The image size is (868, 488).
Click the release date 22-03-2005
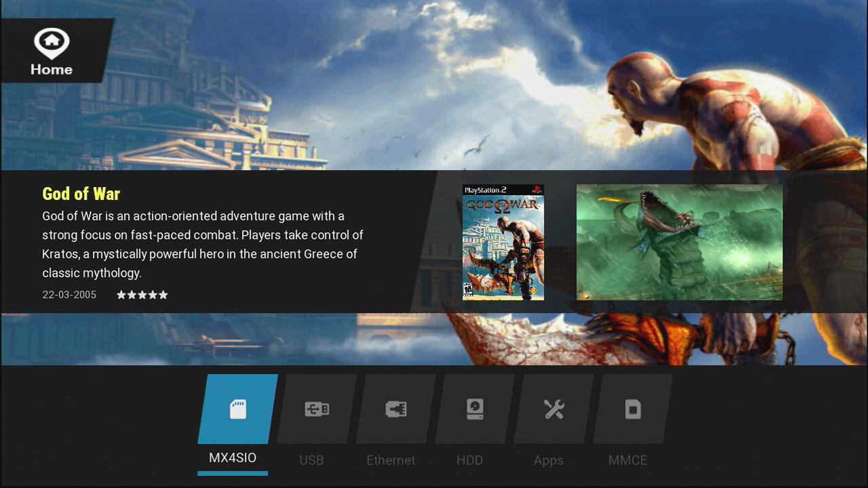pos(69,295)
